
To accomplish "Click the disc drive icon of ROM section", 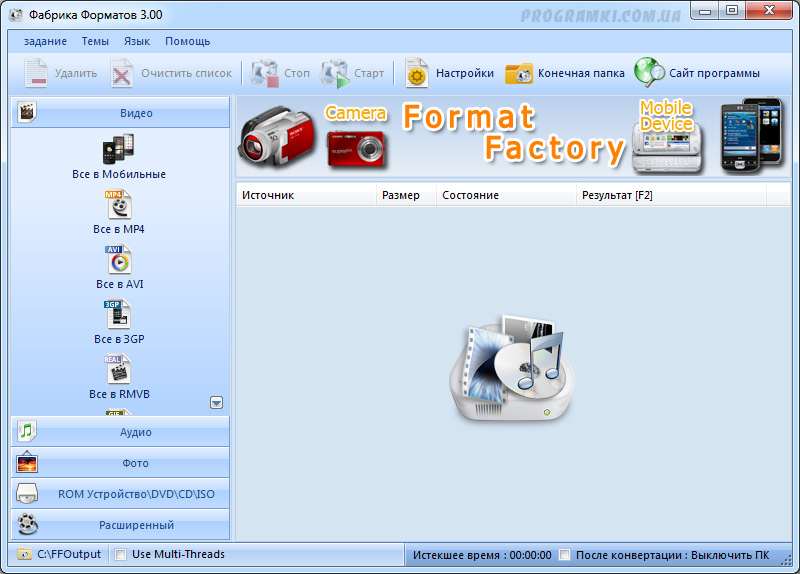I will 27,493.
